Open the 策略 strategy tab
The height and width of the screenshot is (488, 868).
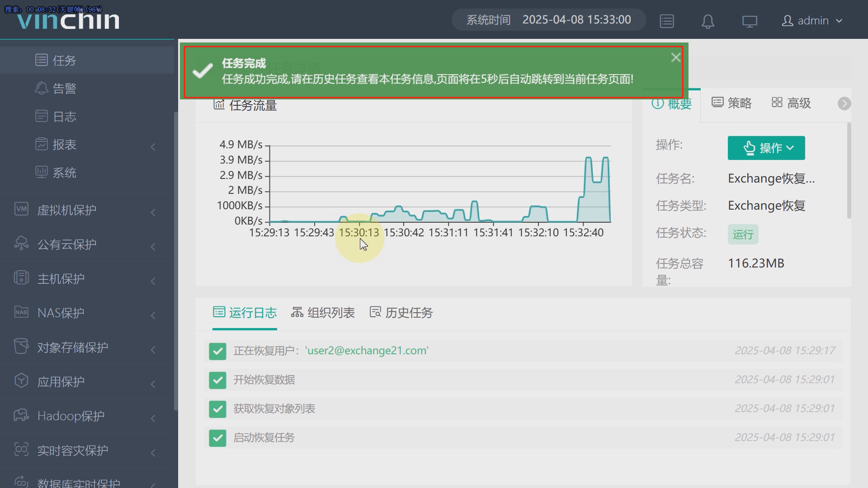[x=731, y=103]
